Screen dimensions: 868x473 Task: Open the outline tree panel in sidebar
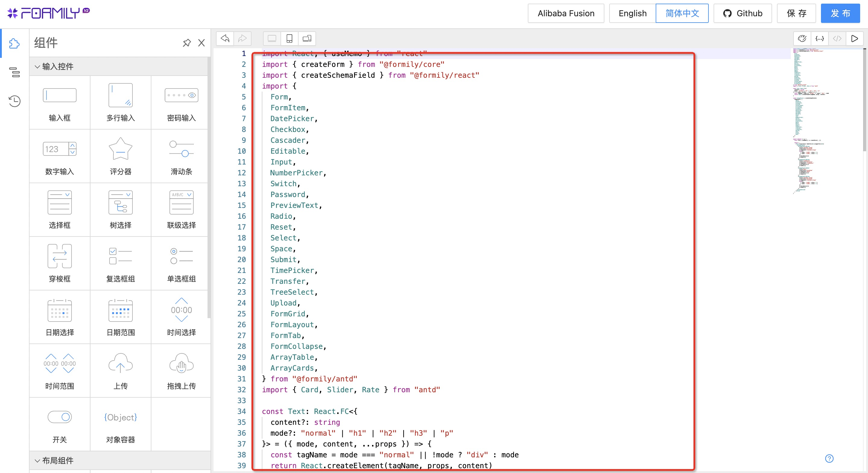click(x=14, y=73)
